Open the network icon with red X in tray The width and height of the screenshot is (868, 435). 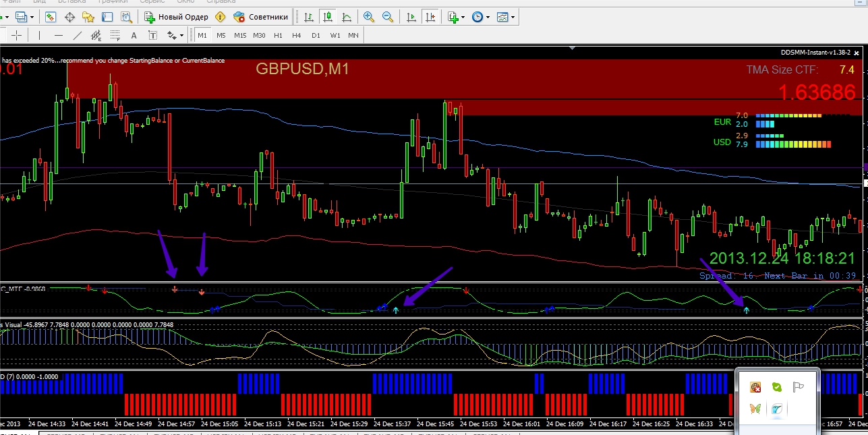(755, 387)
